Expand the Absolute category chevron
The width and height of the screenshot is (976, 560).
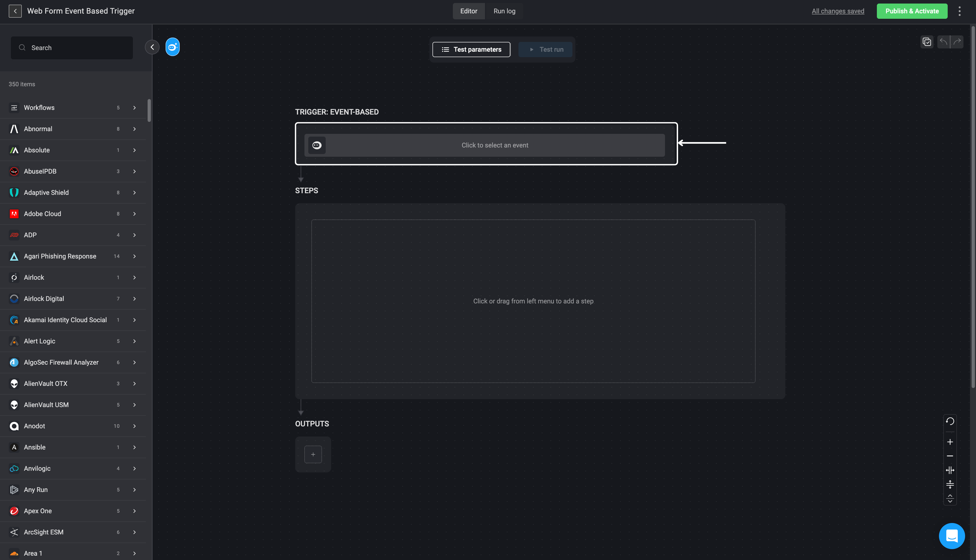[134, 150]
